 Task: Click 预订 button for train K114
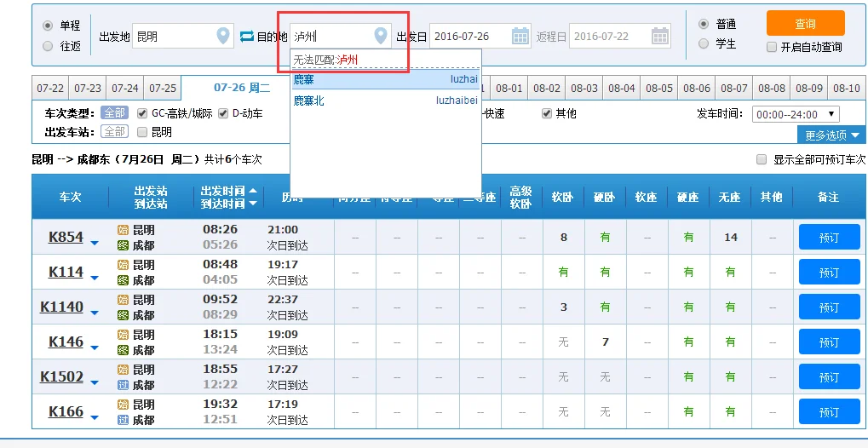829,273
